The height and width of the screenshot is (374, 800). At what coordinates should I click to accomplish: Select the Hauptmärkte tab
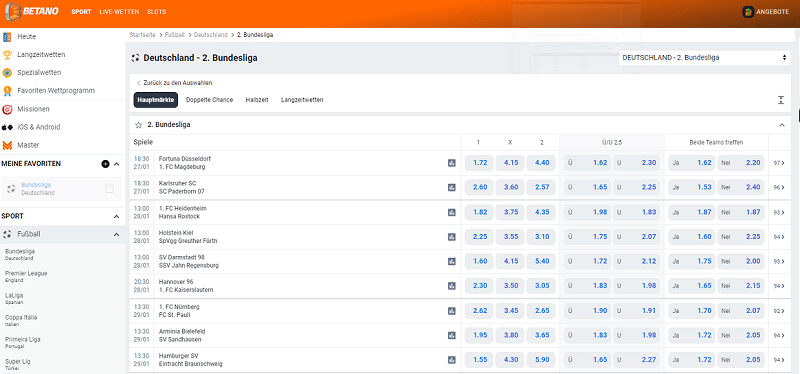coord(156,100)
